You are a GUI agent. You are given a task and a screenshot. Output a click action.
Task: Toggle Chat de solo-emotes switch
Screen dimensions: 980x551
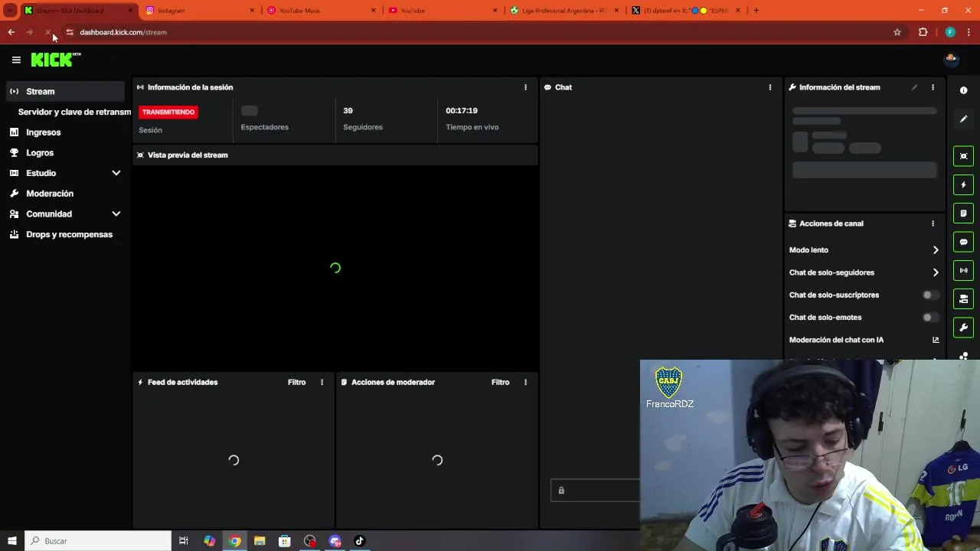tap(929, 317)
